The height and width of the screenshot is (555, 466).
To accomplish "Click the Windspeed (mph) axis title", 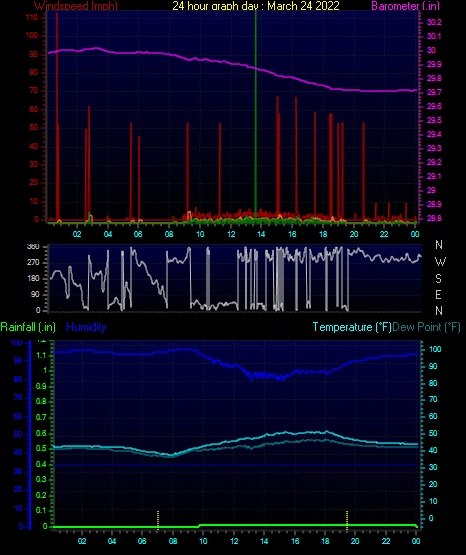I will point(76,6).
